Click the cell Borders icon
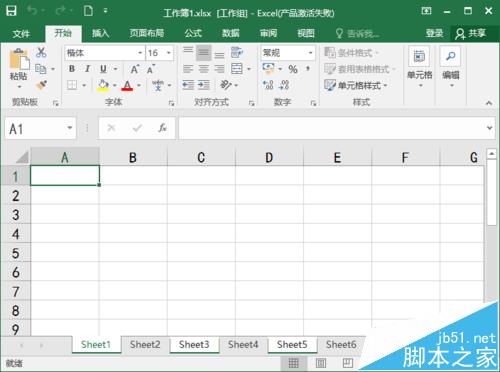 tap(72, 85)
